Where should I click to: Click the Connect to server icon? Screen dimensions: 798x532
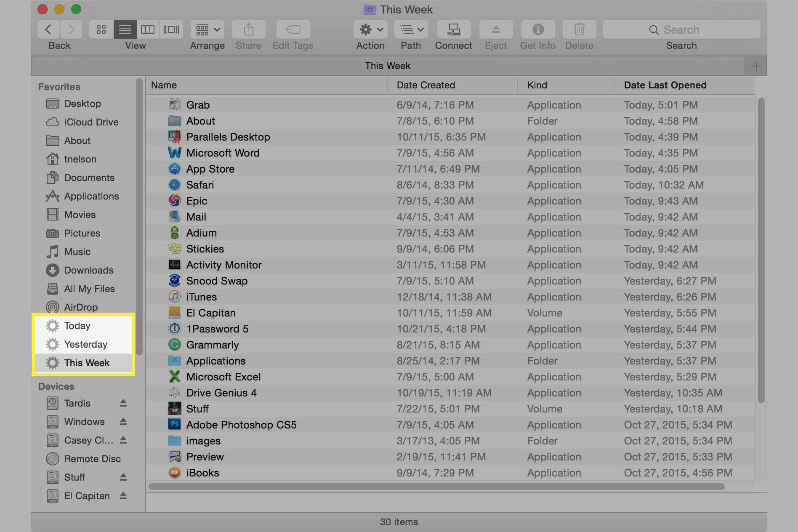[453, 29]
